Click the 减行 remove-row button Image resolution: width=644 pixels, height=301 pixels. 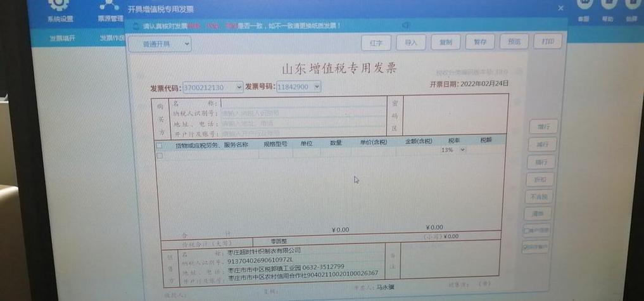click(x=542, y=144)
